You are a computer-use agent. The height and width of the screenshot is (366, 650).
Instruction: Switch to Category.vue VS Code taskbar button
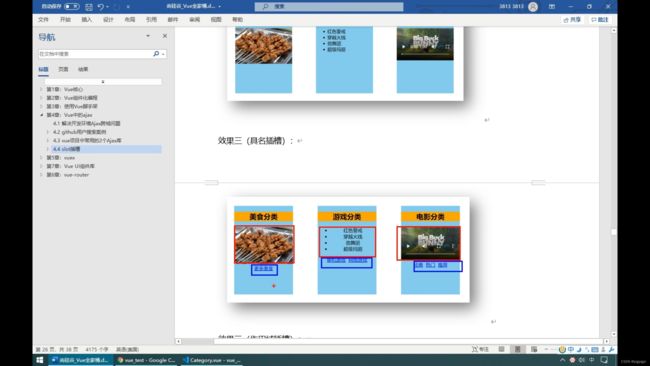click(212, 360)
